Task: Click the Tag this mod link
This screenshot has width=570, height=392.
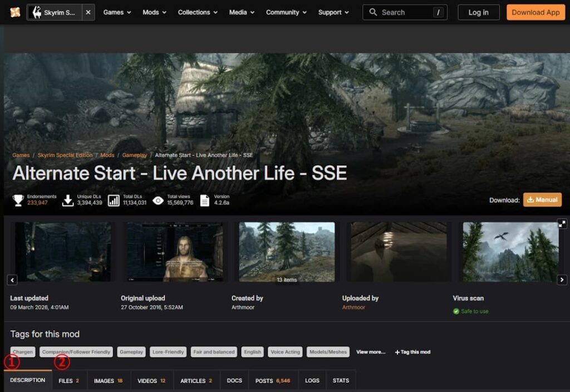Action: [x=412, y=352]
